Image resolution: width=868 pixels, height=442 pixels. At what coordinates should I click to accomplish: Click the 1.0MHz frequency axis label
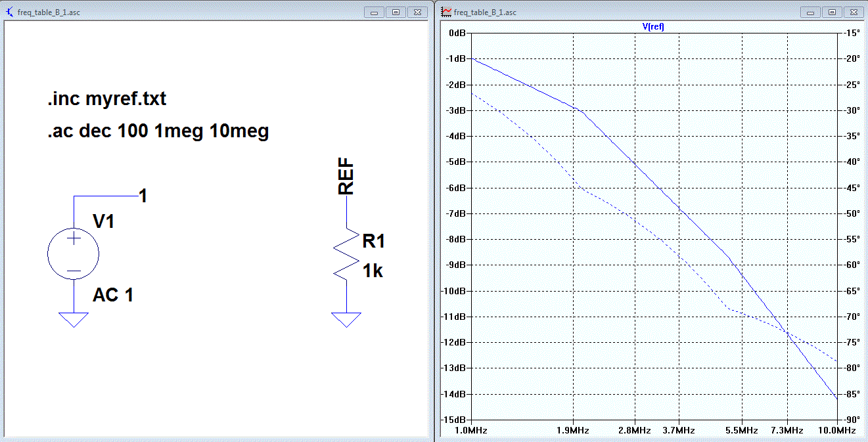point(472,431)
